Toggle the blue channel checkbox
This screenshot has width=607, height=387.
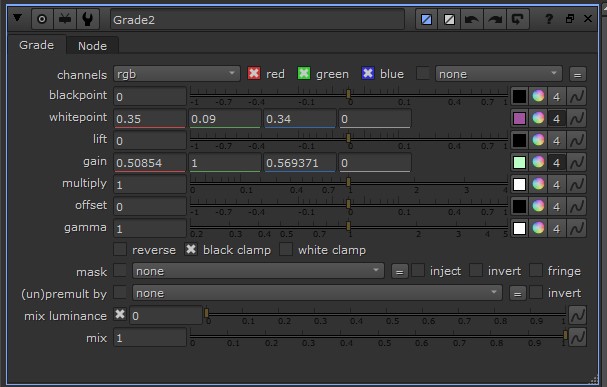point(368,73)
